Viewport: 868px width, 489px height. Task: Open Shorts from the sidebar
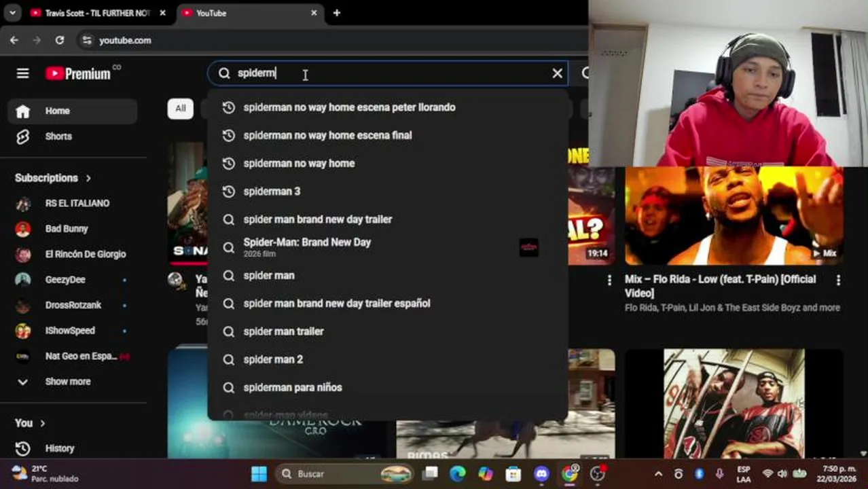pos(72,137)
